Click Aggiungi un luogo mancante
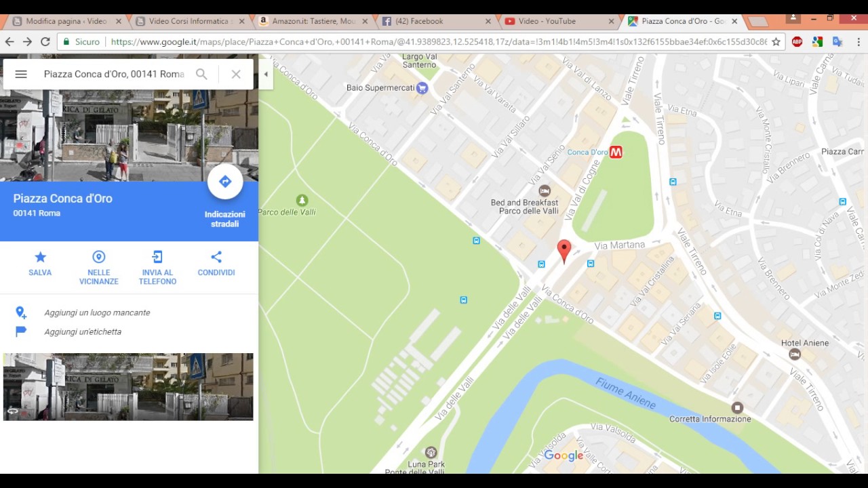This screenshot has height=488, width=868. coord(97,312)
